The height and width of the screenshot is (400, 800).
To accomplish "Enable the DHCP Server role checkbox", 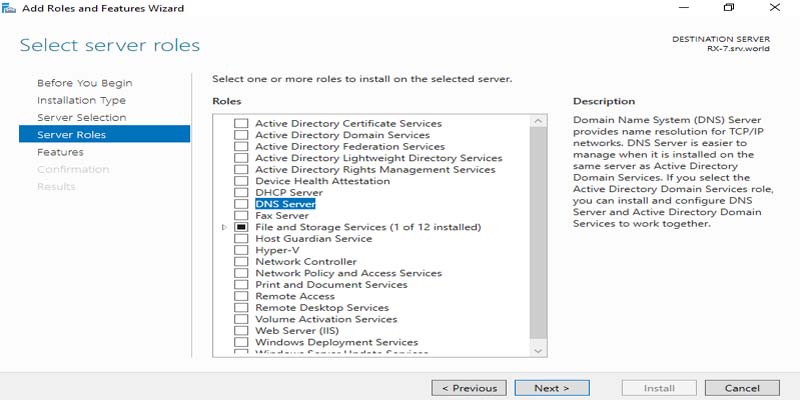I will [241, 193].
